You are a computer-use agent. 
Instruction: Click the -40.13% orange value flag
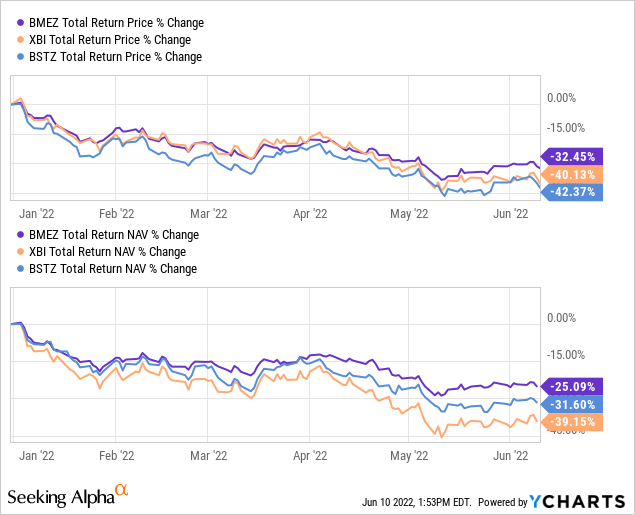coord(572,175)
